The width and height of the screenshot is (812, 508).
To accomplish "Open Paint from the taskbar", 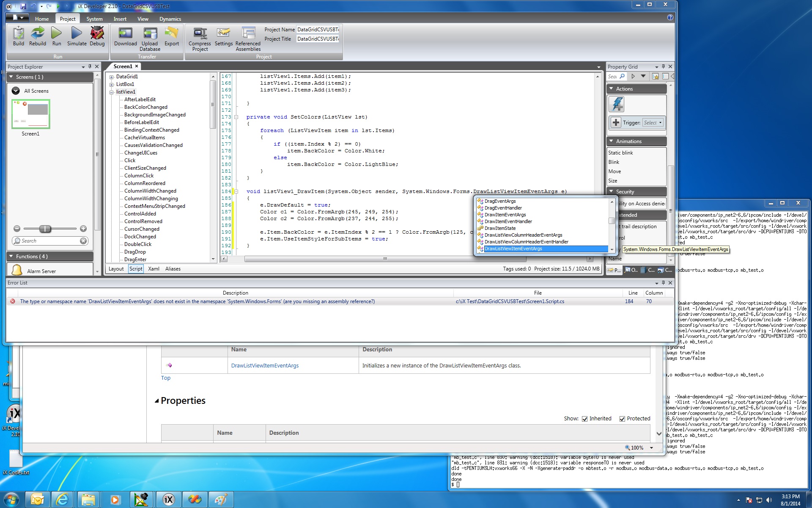I will 221,500.
